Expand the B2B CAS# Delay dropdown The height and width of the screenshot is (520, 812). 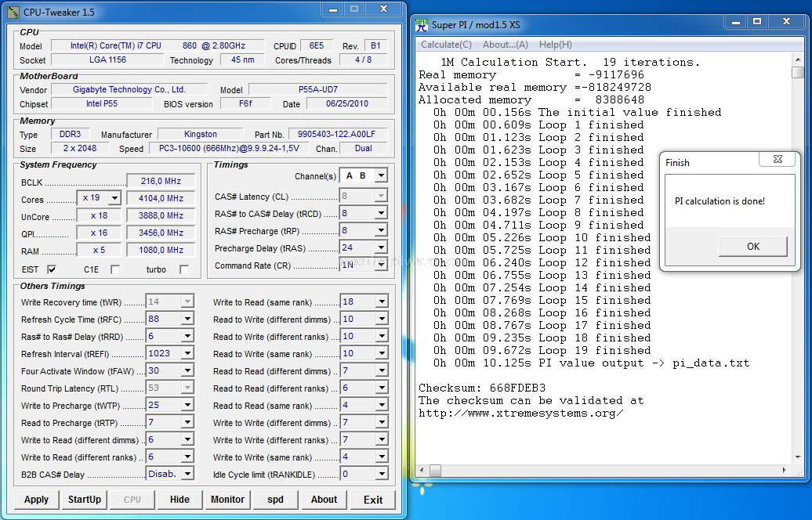pos(187,474)
